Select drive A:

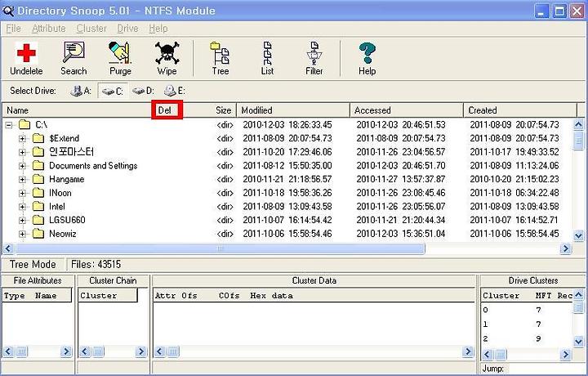click(81, 91)
